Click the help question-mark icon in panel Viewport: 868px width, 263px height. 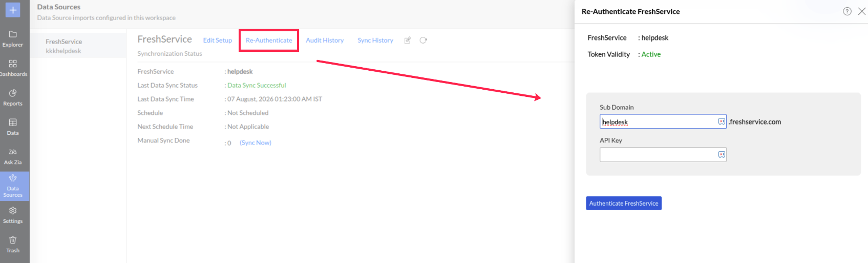coord(847,11)
